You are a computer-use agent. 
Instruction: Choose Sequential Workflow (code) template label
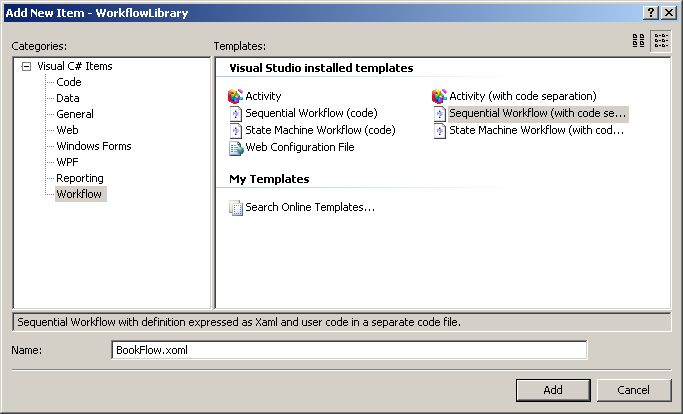(311, 113)
